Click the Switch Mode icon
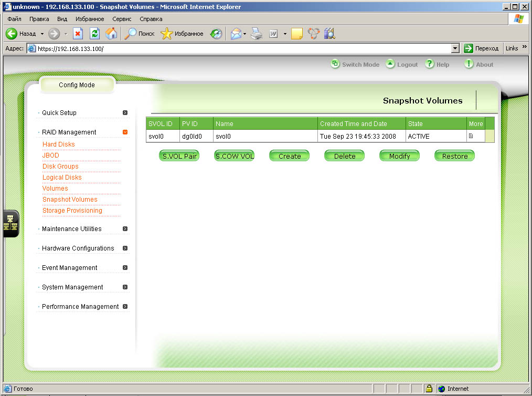The image size is (532, 396). click(x=335, y=64)
